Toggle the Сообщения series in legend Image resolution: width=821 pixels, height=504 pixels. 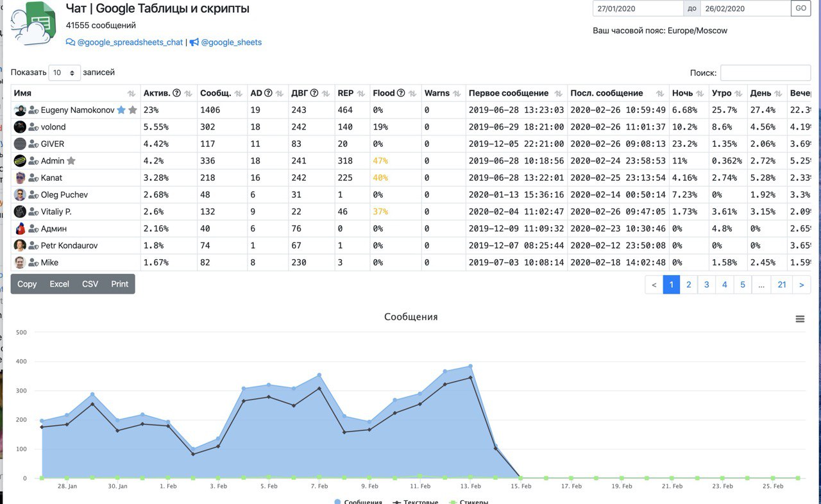(x=358, y=501)
